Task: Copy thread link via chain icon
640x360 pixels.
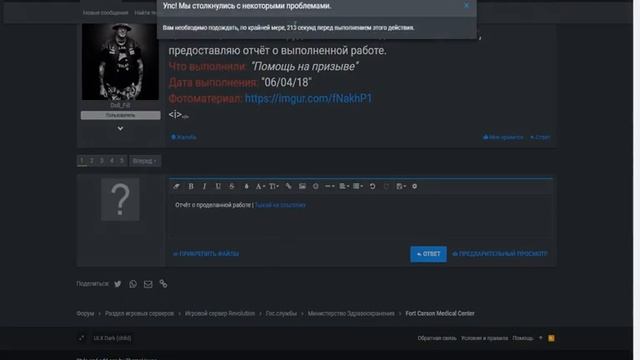Action: (163, 284)
